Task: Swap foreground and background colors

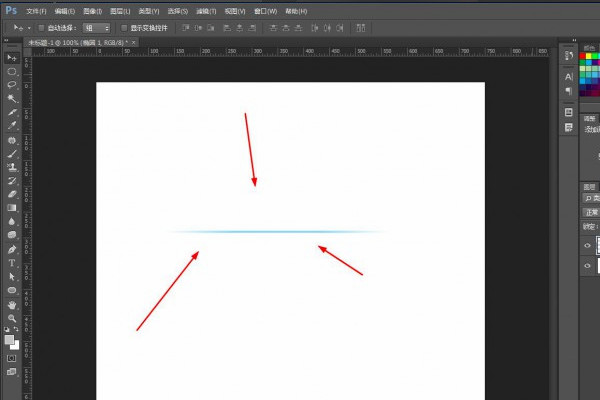Action: coord(16,329)
